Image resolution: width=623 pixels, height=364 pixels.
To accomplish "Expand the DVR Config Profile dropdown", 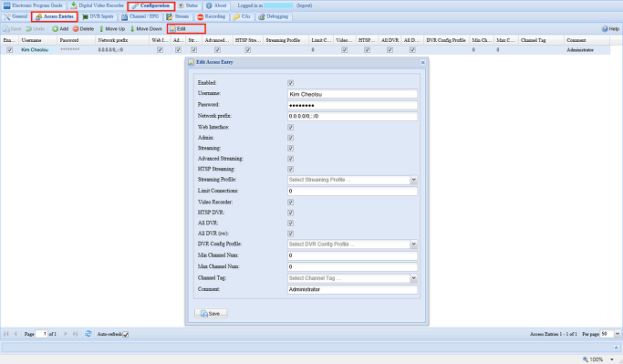I will 413,244.
